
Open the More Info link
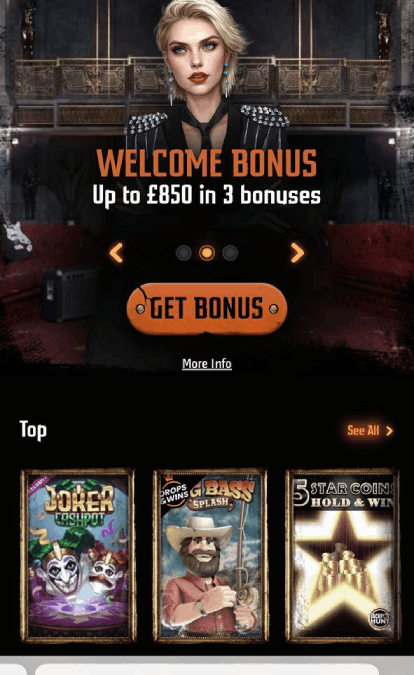(x=207, y=364)
